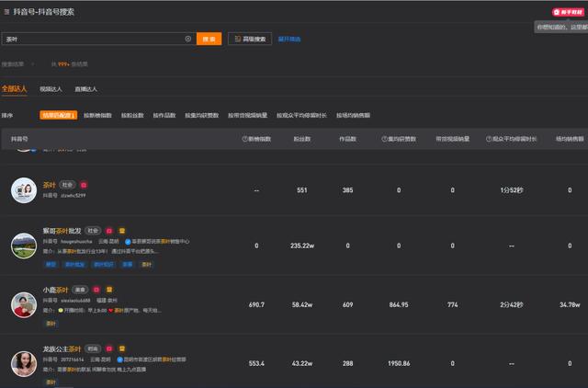This screenshot has height=388, width=588.
Task: Sort results by 按粉丝数
Action: [x=131, y=116]
